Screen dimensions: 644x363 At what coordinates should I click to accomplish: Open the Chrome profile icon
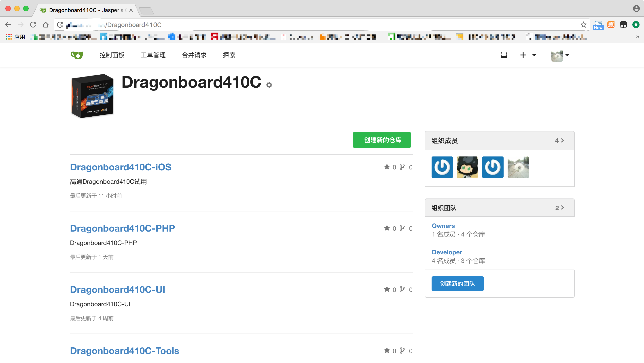(636, 8)
